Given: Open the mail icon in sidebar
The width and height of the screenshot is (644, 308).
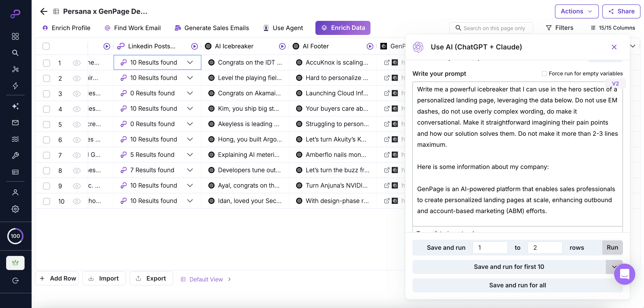Looking at the screenshot, I should (x=15, y=123).
